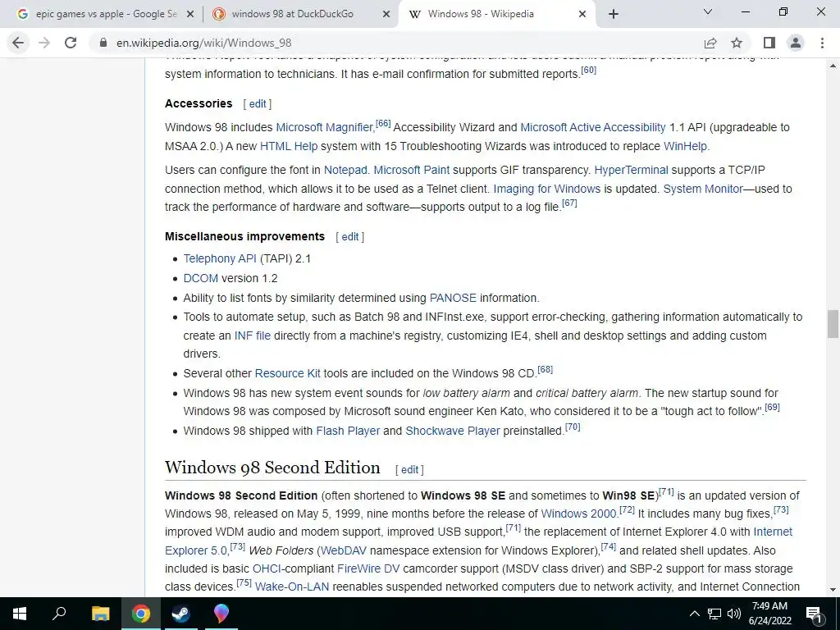Open a new tab with the plus button
Viewport: 840px width, 630px height.
pos(614,15)
